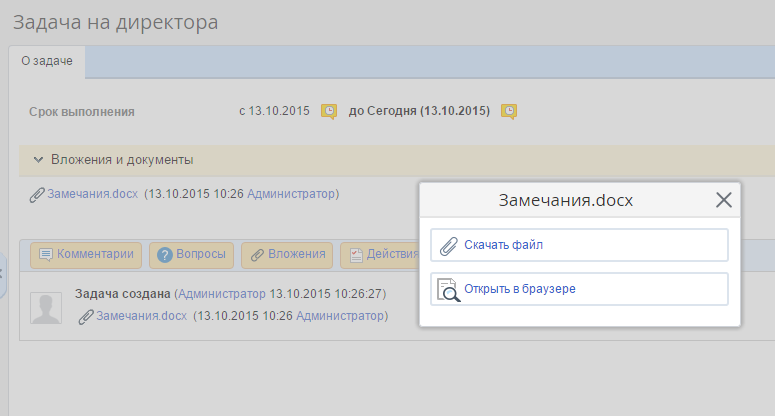
Task: Switch to the О задаче tab
Action: click(46, 62)
